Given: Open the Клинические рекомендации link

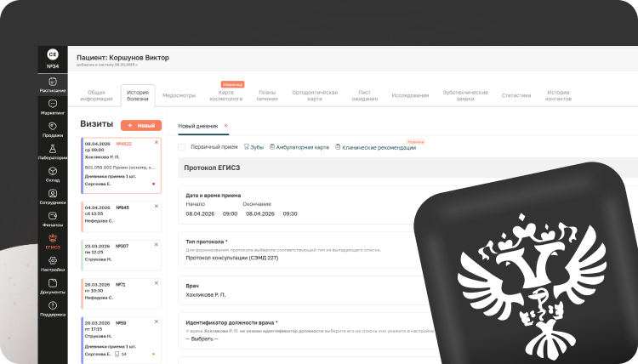Looking at the screenshot, I should click(375, 147).
